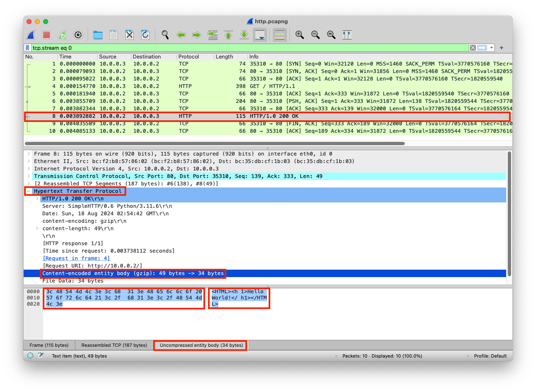Click the tcp.stream eq 0 filter field
Viewport: 536px width, 392px height.
point(249,48)
